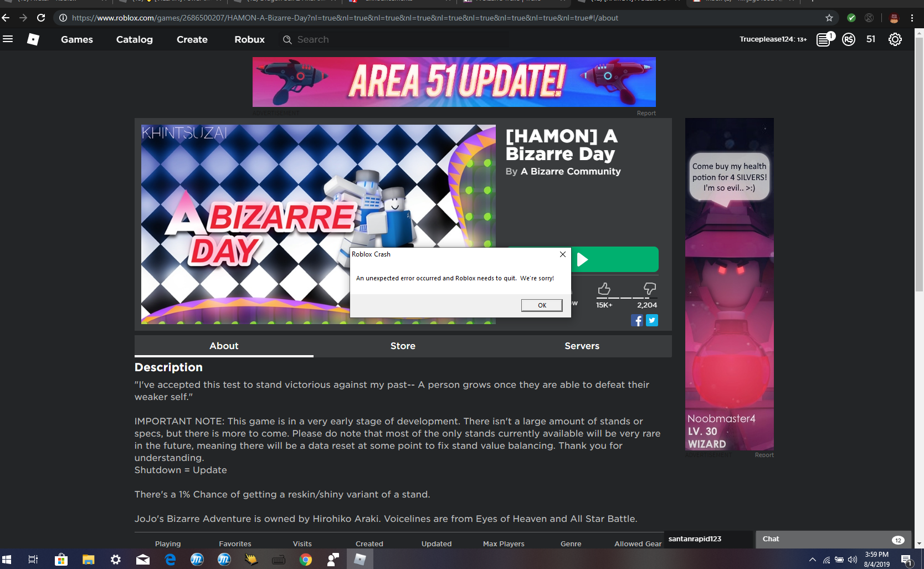Close the Roblox Crash dialog with X

[x=563, y=254]
